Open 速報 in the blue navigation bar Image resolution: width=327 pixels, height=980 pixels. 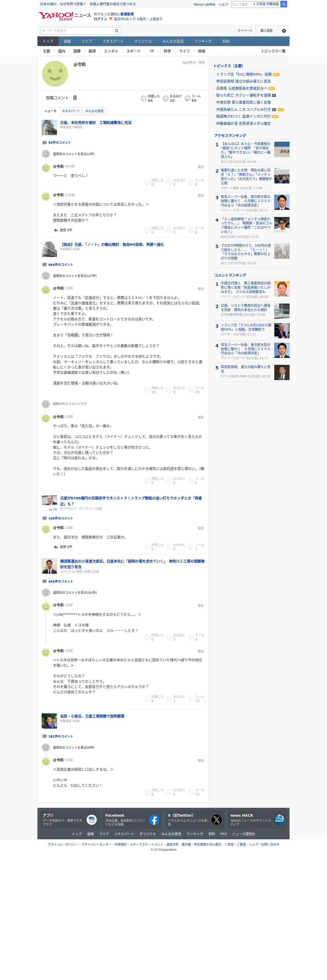point(67,41)
